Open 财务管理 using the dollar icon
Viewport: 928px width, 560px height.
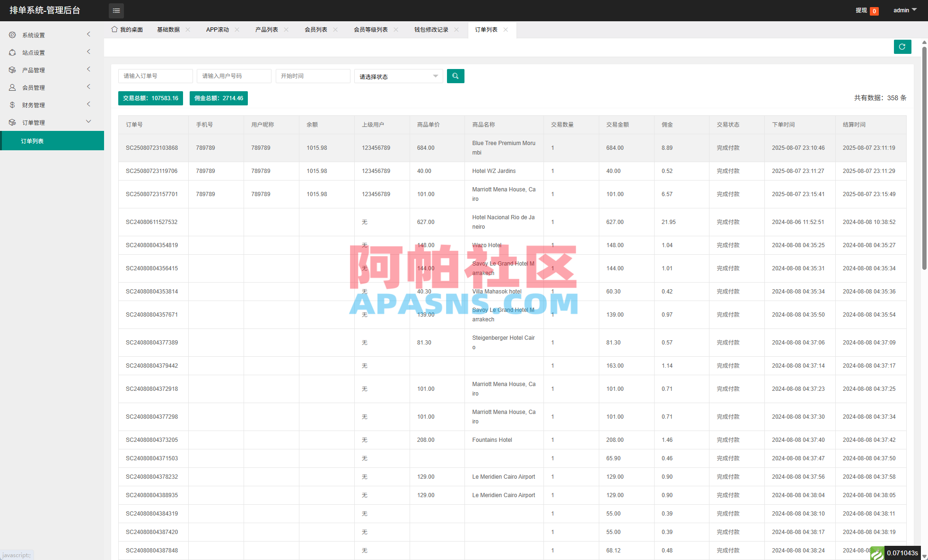pyautogui.click(x=12, y=104)
